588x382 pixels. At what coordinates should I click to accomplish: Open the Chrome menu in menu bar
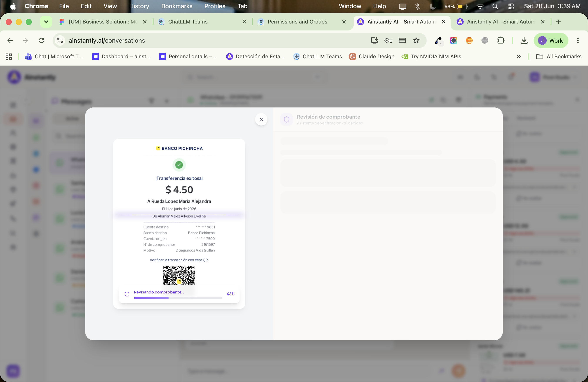[x=36, y=6]
